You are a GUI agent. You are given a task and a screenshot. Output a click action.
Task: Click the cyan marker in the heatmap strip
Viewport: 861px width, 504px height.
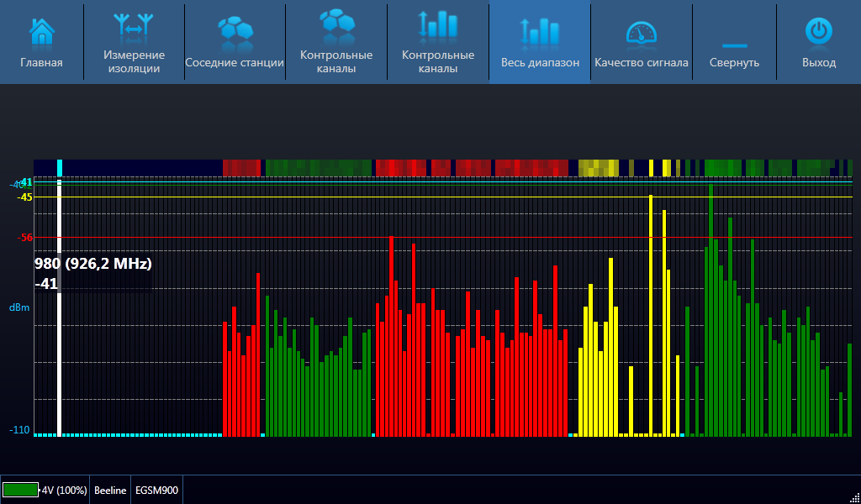[x=60, y=168]
